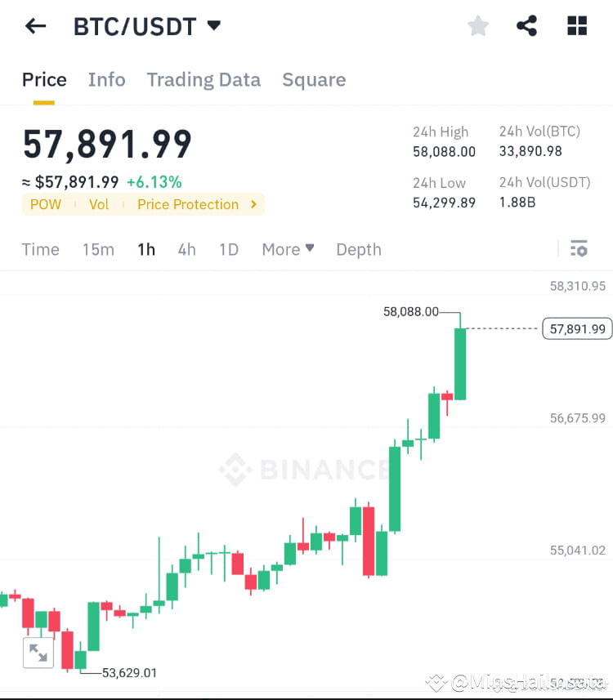Open the share icon to share chart
The height and width of the screenshot is (700, 613).
526,25
